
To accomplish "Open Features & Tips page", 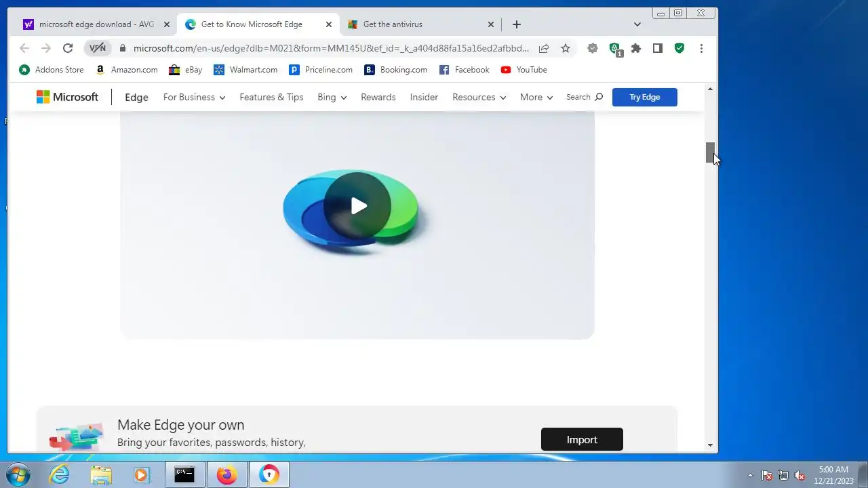I will (x=271, y=97).
